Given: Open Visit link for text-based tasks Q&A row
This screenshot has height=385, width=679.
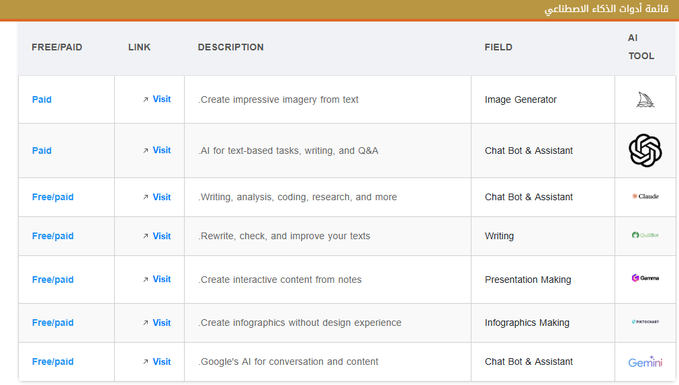Looking at the screenshot, I should point(157,150).
